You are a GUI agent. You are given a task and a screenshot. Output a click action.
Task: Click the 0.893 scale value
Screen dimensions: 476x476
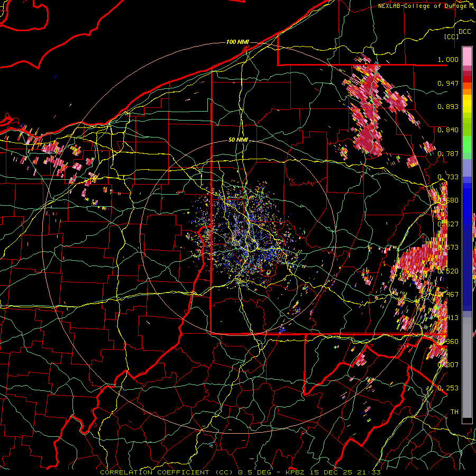pos(448,106)
